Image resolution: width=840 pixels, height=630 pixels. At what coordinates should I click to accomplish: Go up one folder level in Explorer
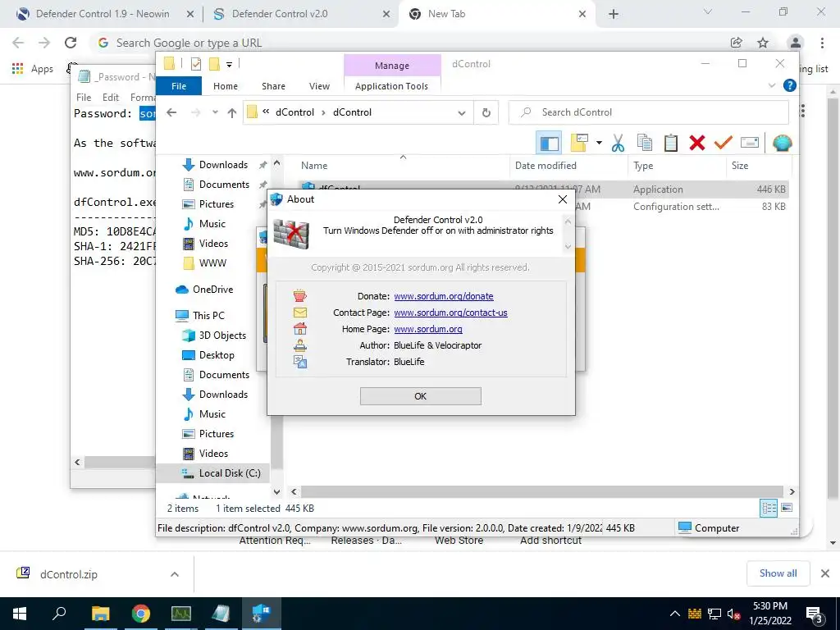tap(232, 112)
